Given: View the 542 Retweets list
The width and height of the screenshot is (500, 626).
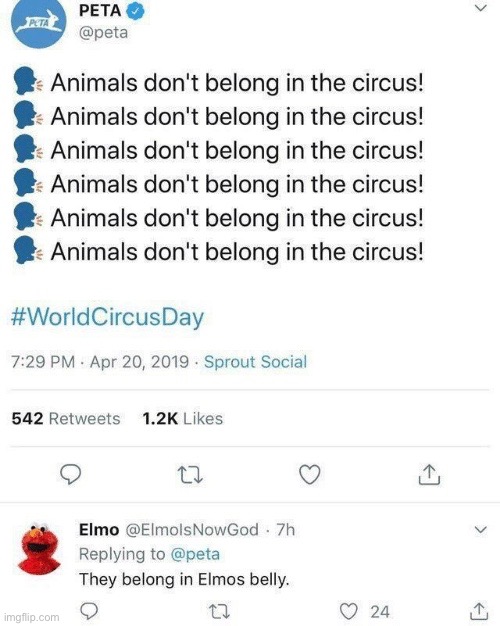Looking at the screenshot, I should 66,418.
